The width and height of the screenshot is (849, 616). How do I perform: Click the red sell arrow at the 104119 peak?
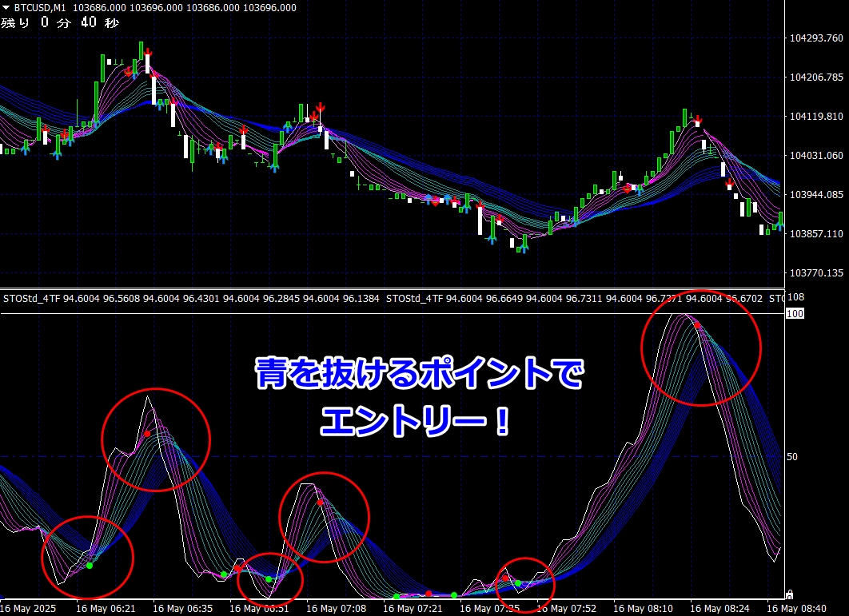pyautogui.click(x=698, y=120)
